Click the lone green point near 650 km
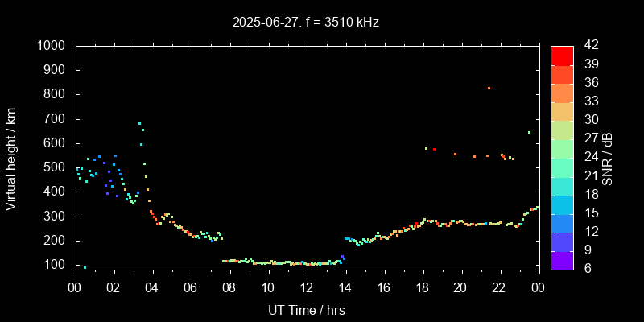644x322 pixels. click(x=529, y=132)
